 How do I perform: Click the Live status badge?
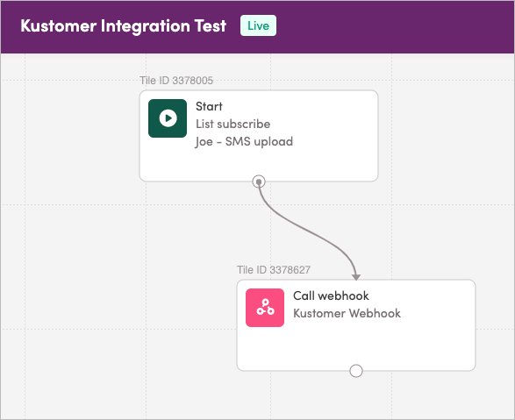click(258, 25)
